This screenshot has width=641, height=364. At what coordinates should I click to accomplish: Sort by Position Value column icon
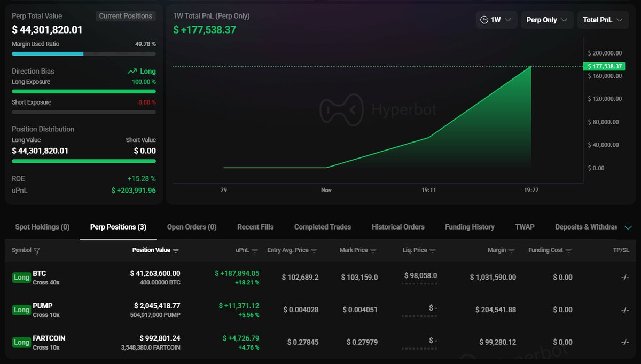coord(176,250)
